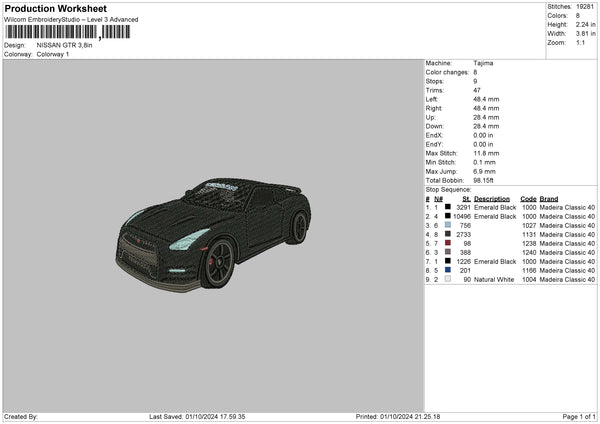Click the width value '3.81 in'
Image resolution: width=600 pixels, height=424 pixels.
[x=585, y=34]
